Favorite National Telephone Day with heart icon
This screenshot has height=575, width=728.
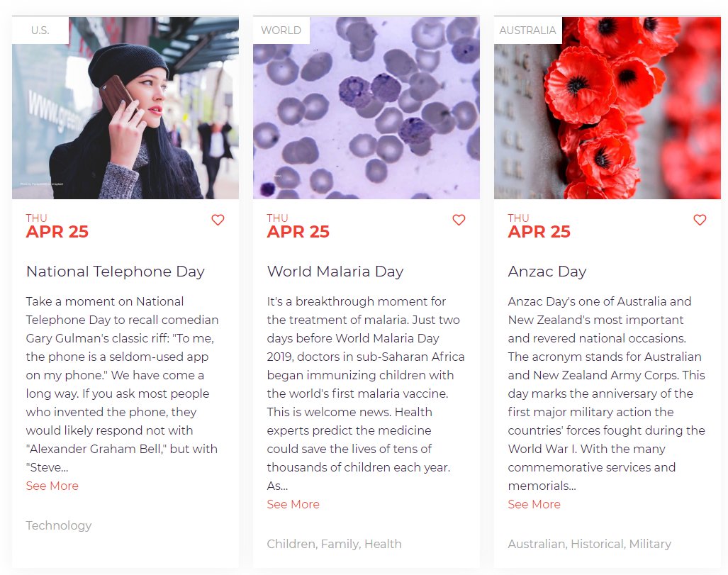pyautogui.click(x=218, y=220)
